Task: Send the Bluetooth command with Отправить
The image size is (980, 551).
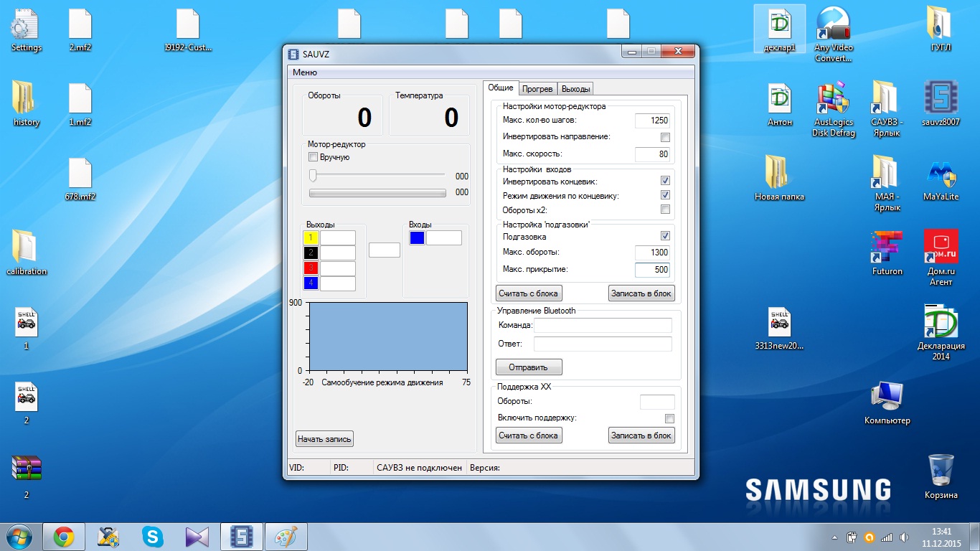Action: coord(529,367)
